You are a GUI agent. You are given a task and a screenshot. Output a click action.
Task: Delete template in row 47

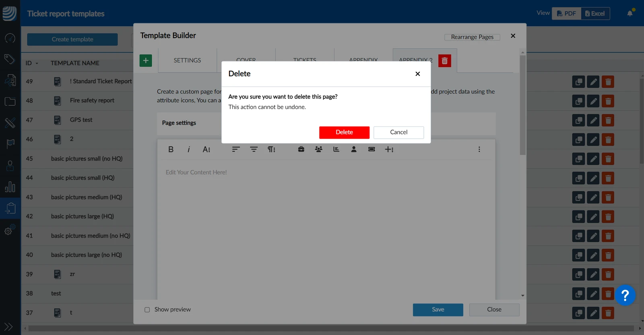click(608, 121)
